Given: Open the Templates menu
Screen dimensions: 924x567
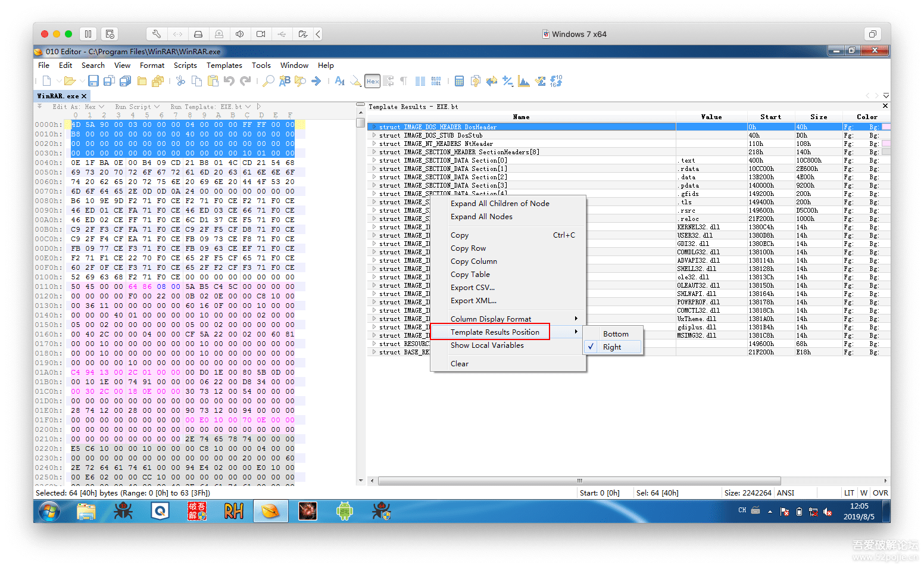Looking at the screenshot, I should click(224, 66).
